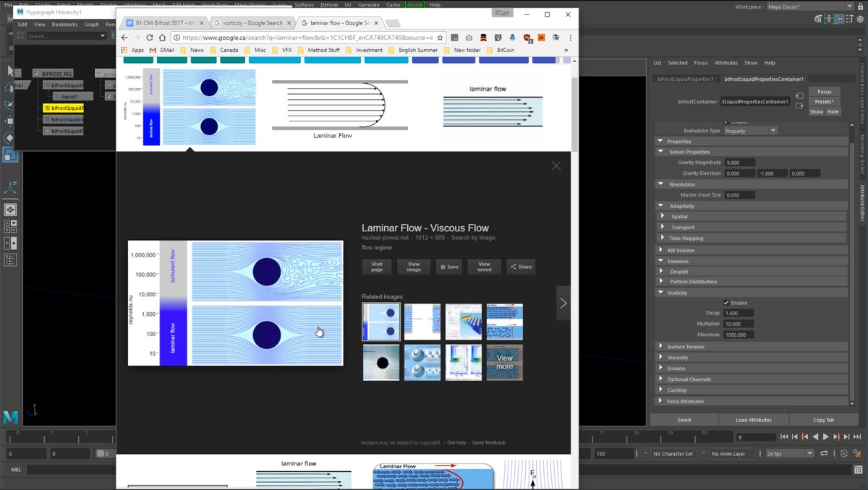Click 'Send feedback' link

pos(489,442)
